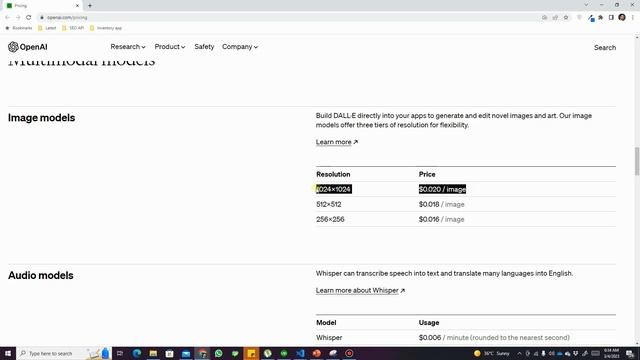Viewport: 640px width, 360px height.
Task: Click the 512×512 resolution cell
Action: 329,204
